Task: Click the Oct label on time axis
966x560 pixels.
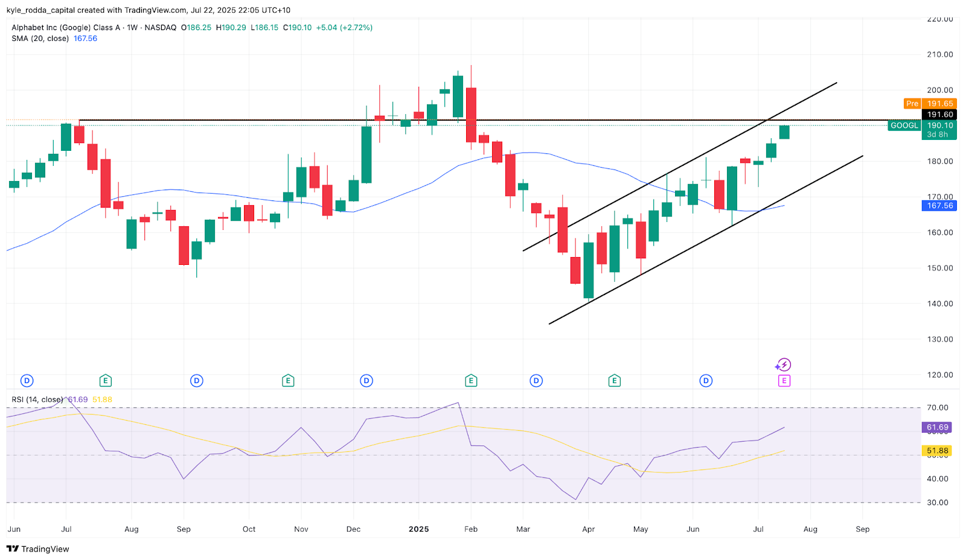Action: pos(249,529)
